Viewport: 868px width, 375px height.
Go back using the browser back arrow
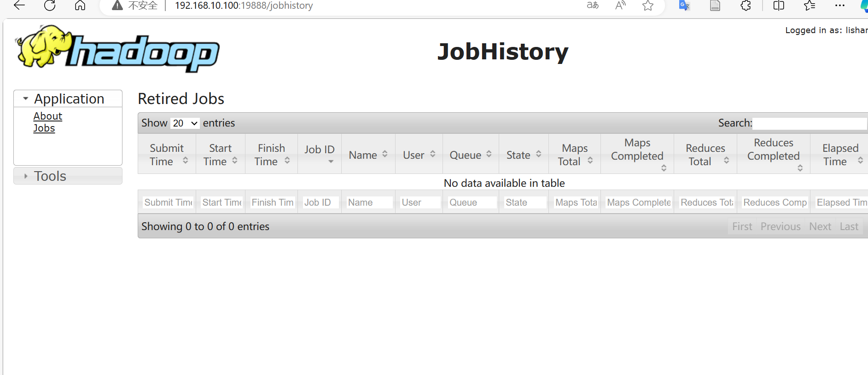point(19,6)
